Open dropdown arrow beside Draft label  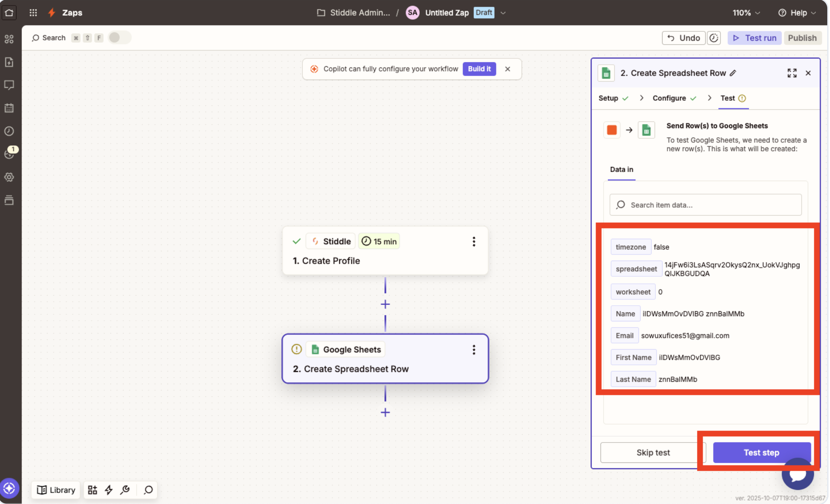click(x=503, y=13)
